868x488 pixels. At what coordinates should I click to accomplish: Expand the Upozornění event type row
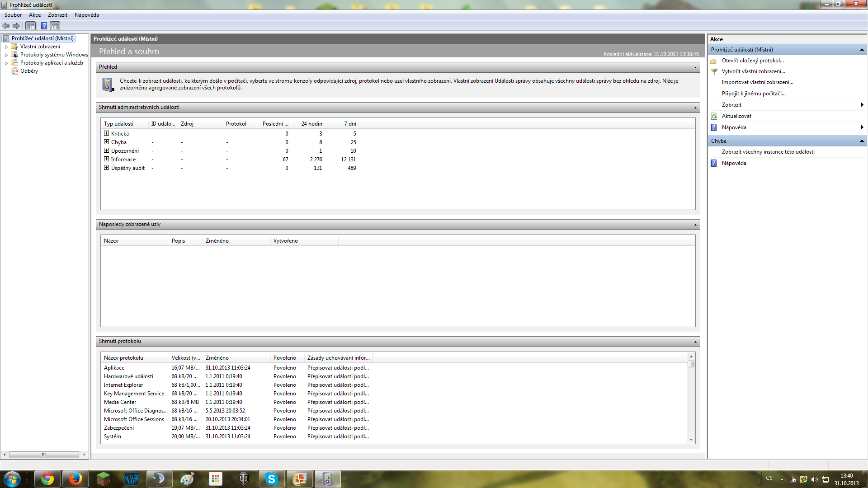(x=107, y=150)
